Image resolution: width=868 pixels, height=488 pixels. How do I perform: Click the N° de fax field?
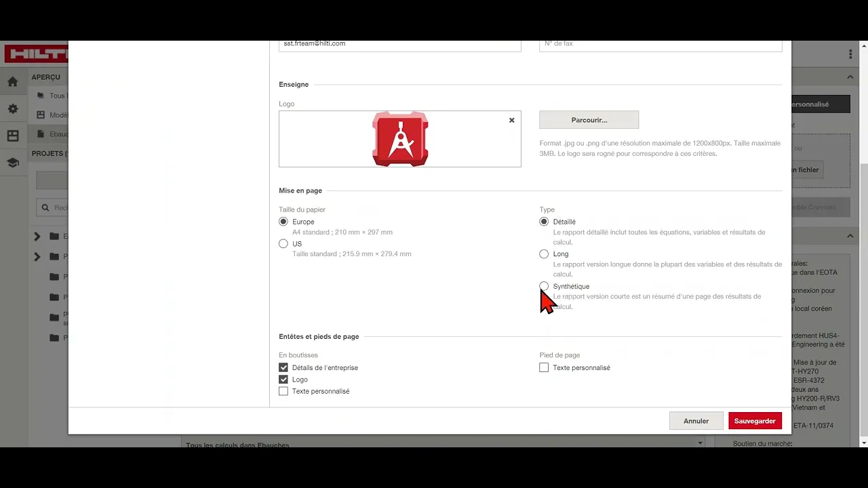(x=660, y=45)
